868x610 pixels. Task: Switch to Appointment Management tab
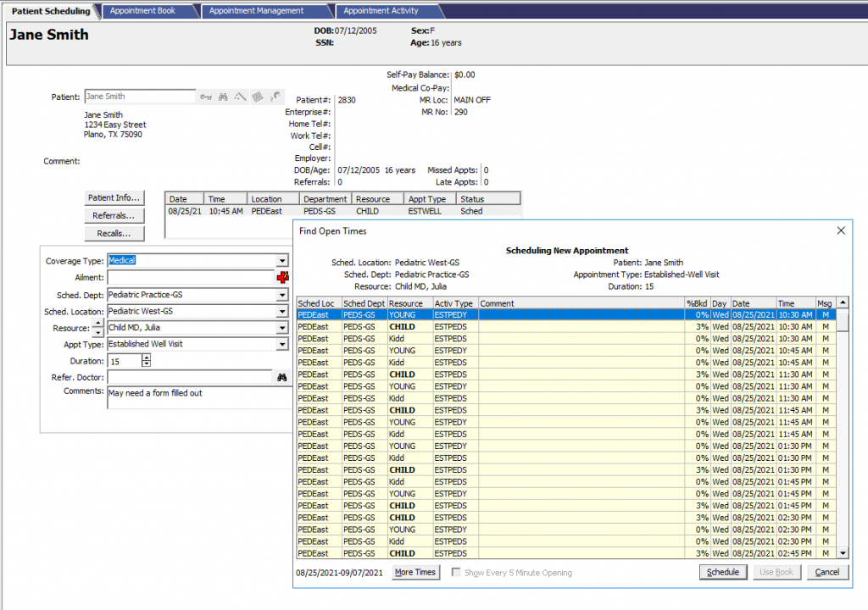pos(256,10)
